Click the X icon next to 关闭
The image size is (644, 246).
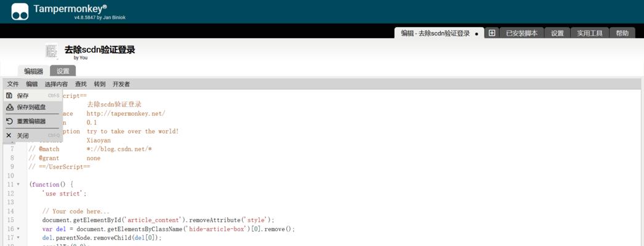[9, 135]
